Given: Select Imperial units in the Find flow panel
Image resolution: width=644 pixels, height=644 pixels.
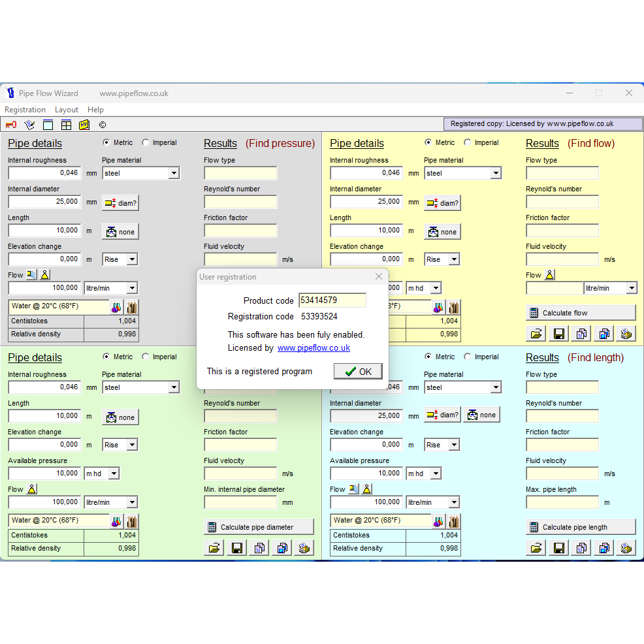Looking at the screenshot, I should [468, 142].
